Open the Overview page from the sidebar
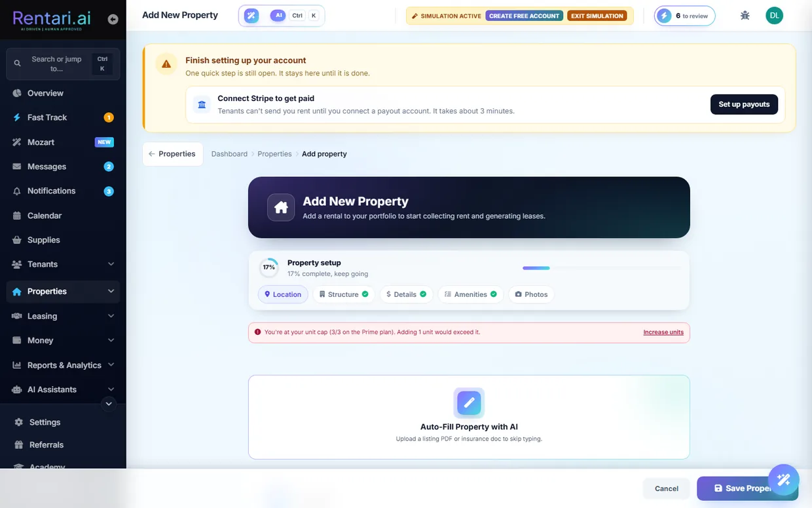 pyautogui.click(x=63, y=93)
